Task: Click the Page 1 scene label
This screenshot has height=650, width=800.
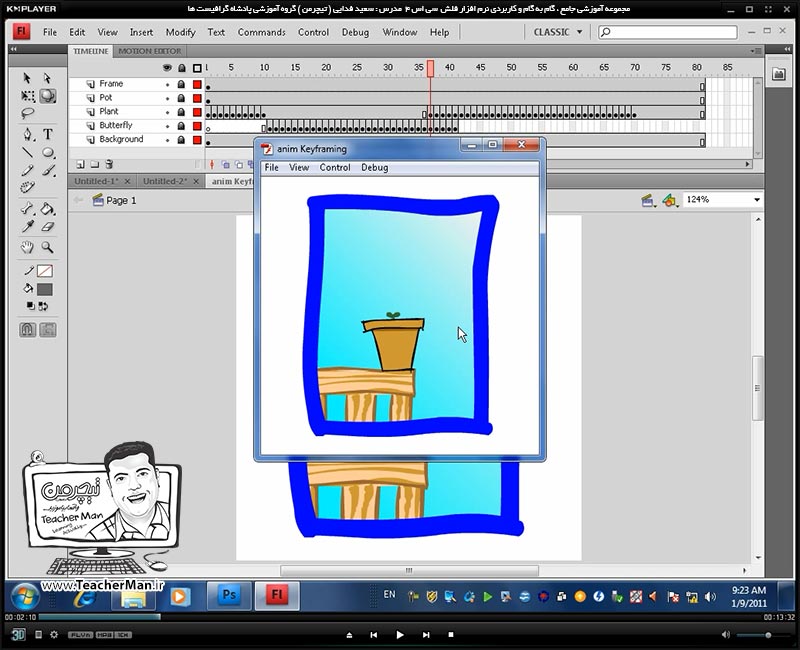Action: pyautogui.click(x=121, y=201)
